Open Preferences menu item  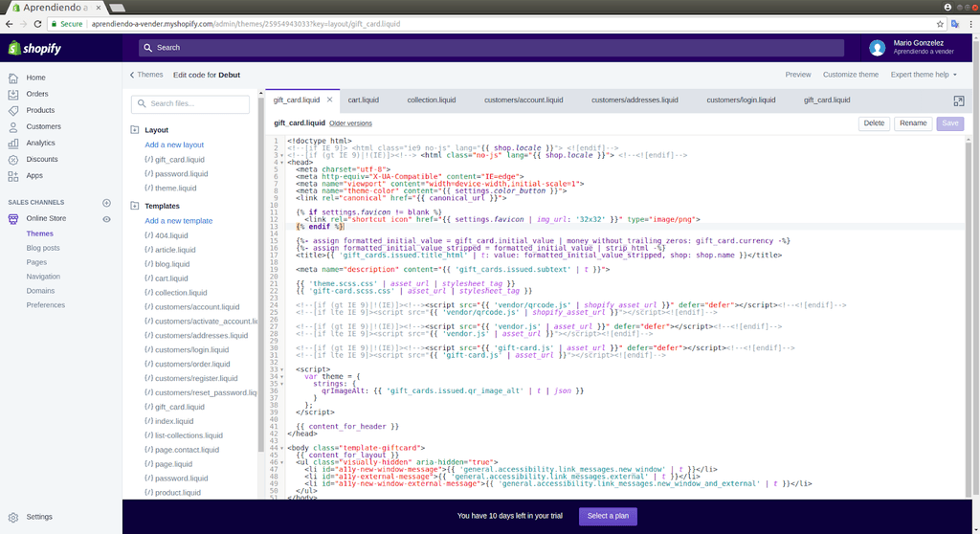point(46,305)
